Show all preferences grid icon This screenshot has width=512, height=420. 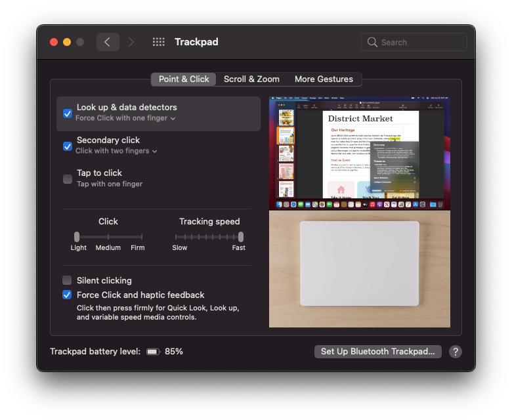pyautogui.click(x=158, y=42)
